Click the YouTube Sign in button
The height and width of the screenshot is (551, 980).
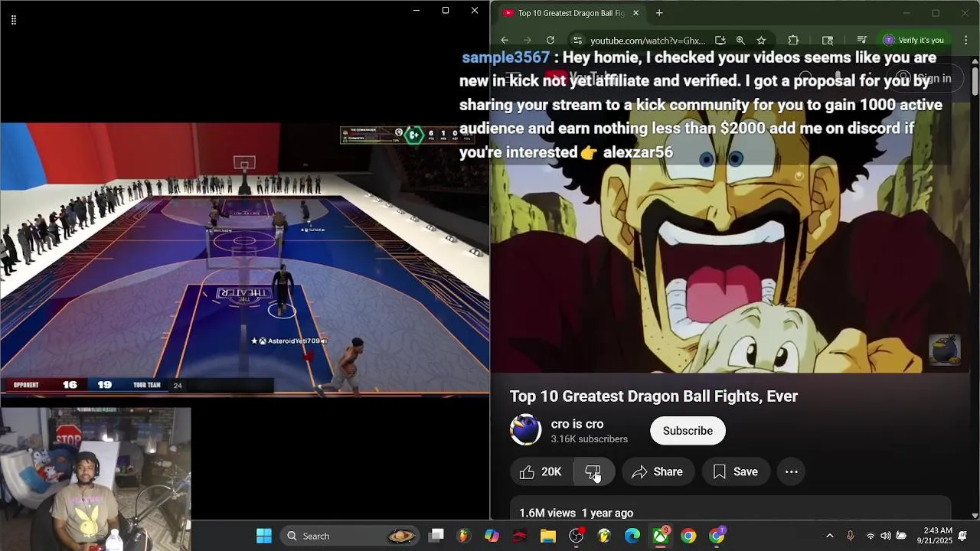coord(923,79)
